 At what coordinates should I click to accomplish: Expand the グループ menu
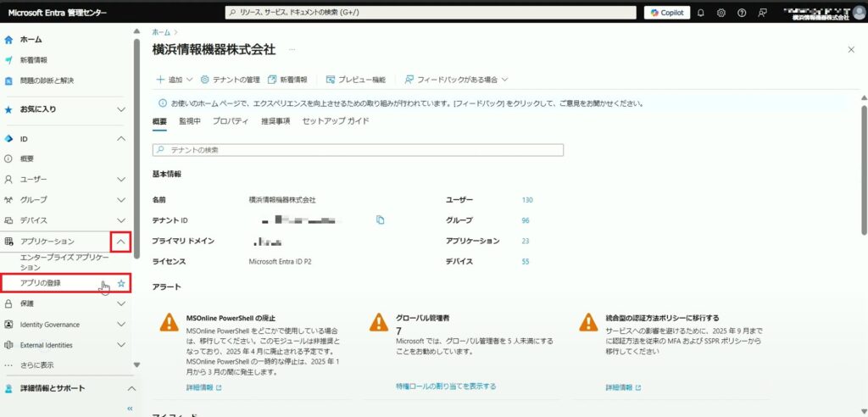point(121,200)
